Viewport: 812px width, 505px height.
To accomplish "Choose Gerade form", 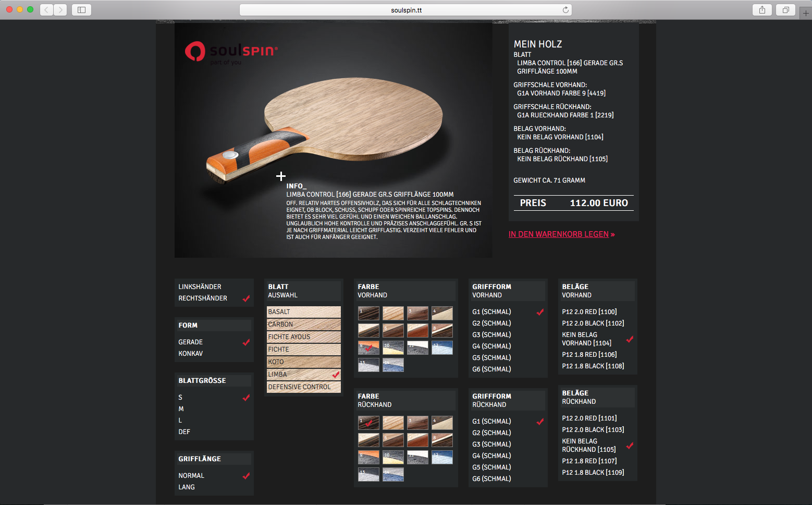I will click(x=191, y=342).
